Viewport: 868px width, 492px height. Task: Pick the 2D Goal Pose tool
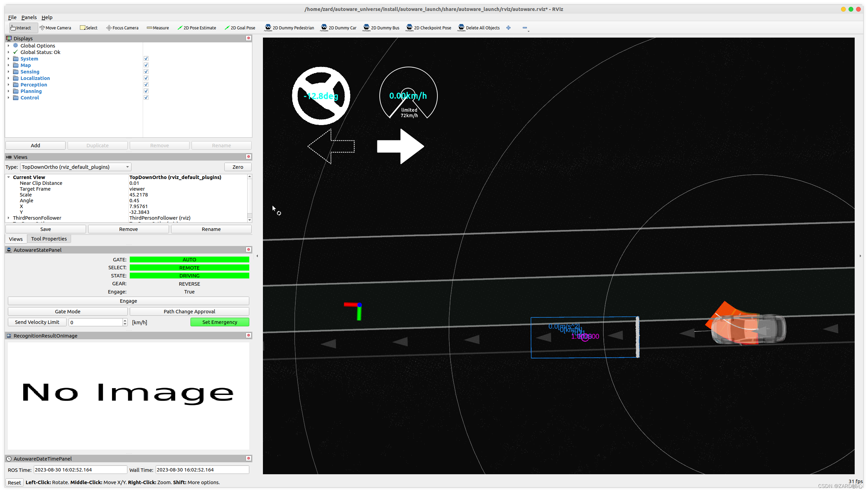tap(240, 28)
